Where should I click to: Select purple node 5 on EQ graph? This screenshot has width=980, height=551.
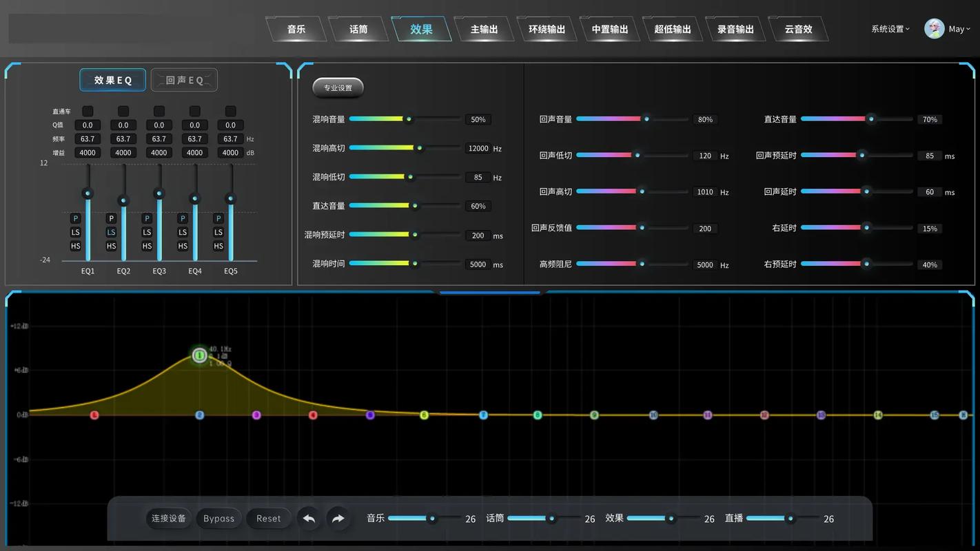pos(370,415)
